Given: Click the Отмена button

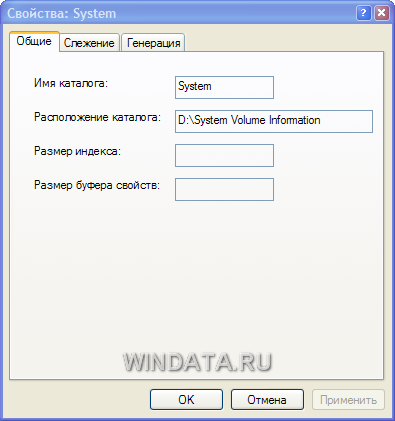Looking at the screenshot, I should click(x=267, y=399).
